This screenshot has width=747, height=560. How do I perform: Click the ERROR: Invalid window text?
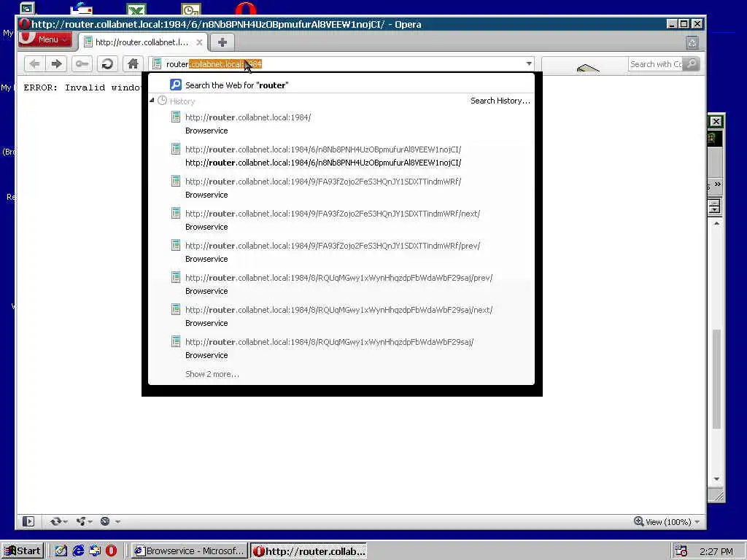tap(82, 87)
